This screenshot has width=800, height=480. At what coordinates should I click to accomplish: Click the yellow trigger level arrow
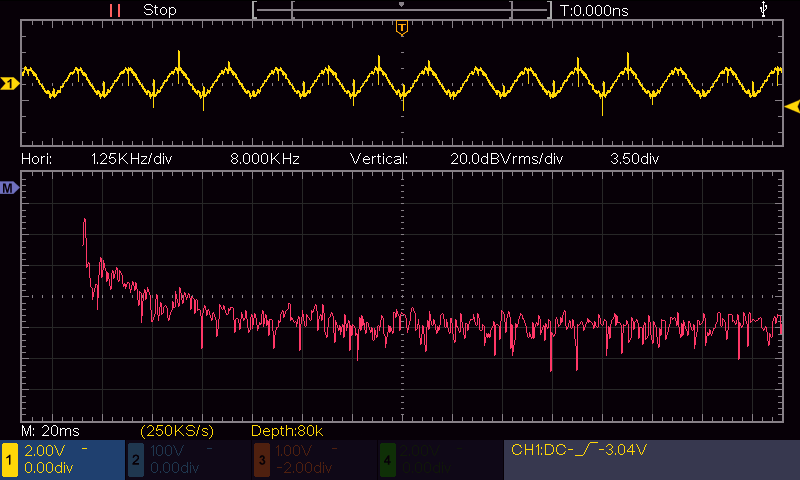[791, 106]
